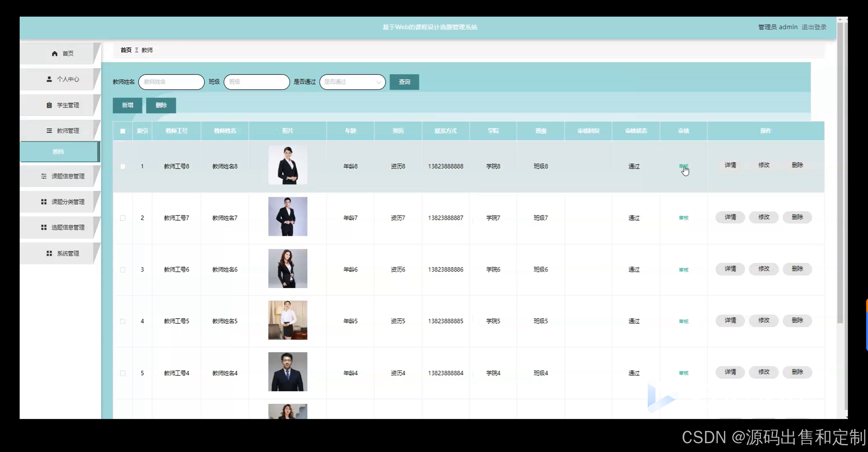Viewport: 868px width, 452px height.
Task: Click the clipboard icon beside 学生管理
Action: pyautogui.click(x=49, y=105)
